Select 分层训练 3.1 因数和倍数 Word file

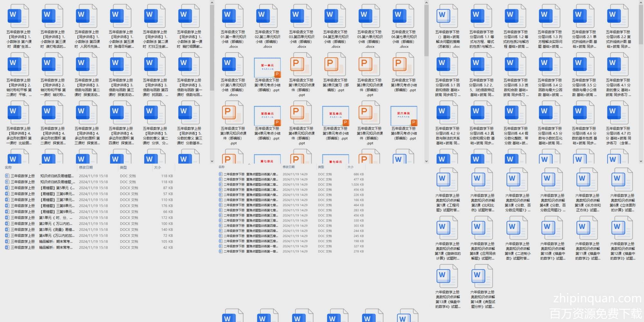tap(447, 64)
